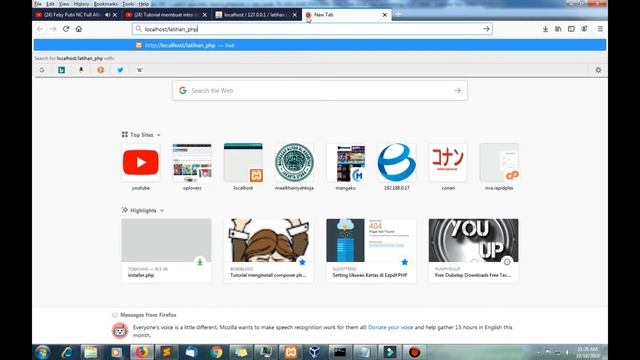640x360 pixels.
Task: Switch to the Tutorial membuat intro tab
Action: click(x=162, y=15)
